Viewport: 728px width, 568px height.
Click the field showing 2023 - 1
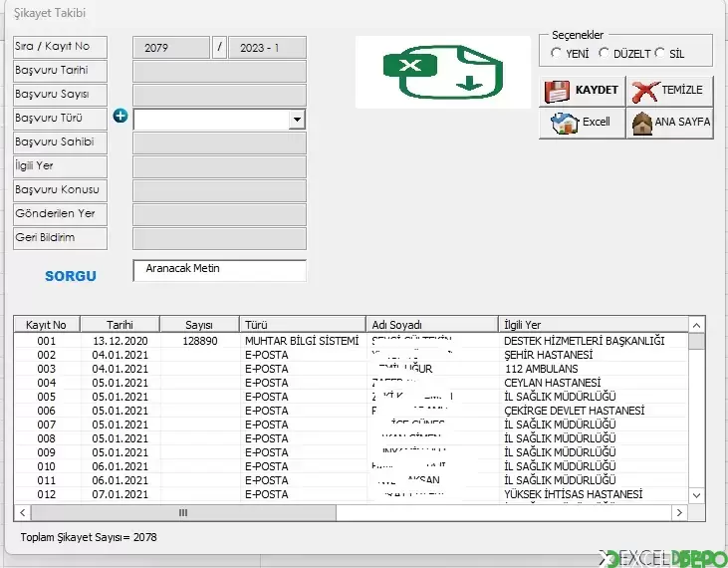pyautogui.click(x=268, y=48)
